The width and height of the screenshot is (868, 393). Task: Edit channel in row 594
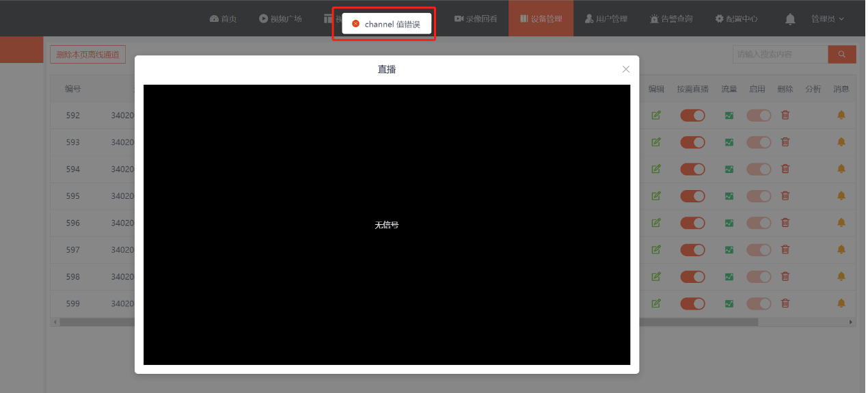[656, 169]
